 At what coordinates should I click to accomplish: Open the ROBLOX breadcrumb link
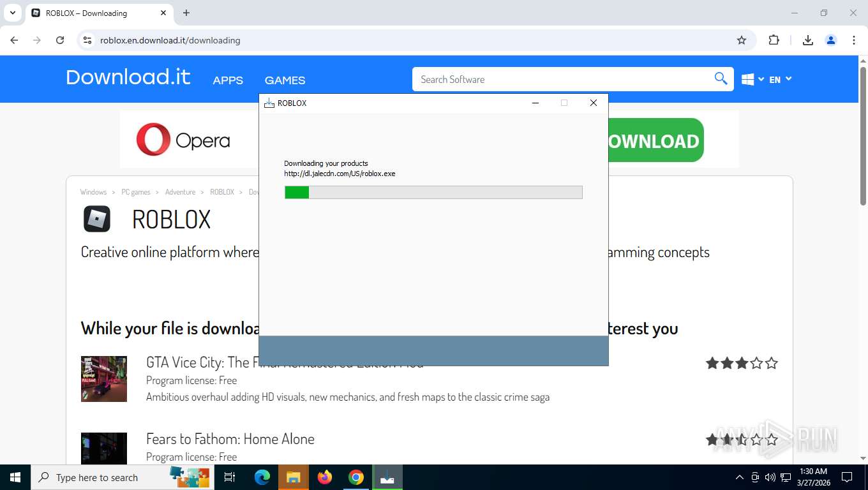tap(222, 192)
